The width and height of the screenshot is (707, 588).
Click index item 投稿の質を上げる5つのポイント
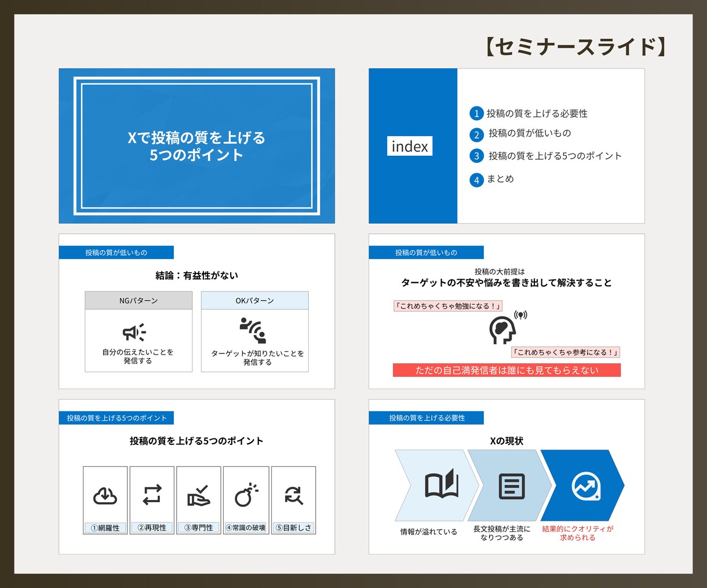point(555,156)
